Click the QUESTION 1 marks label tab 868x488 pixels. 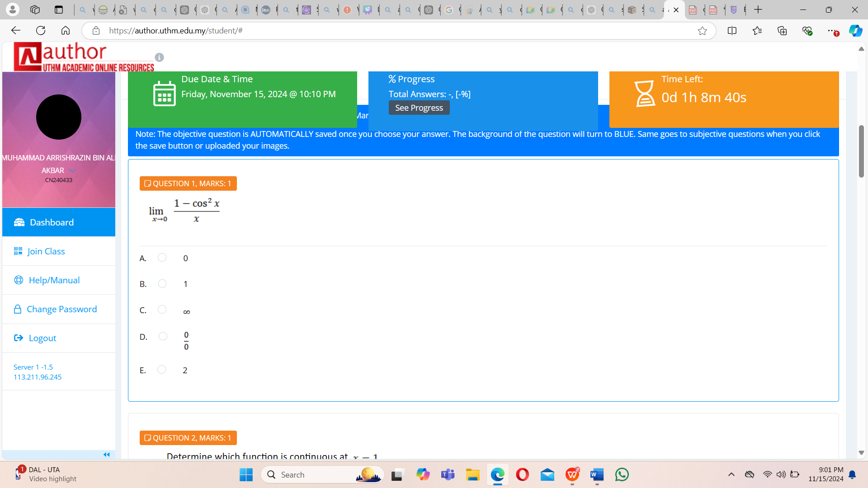(x=188, y=183)
